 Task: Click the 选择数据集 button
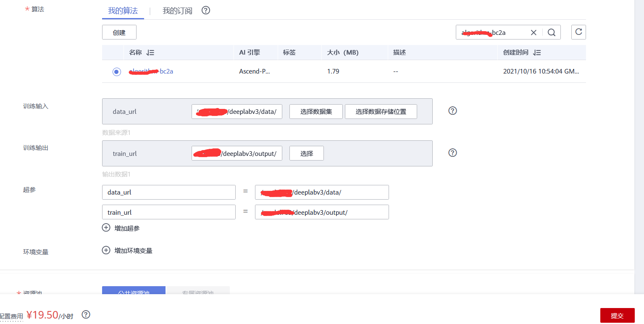(316, 111)
